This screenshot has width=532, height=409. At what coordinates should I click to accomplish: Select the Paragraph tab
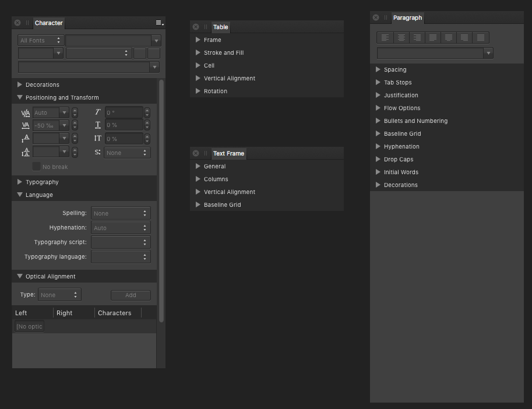click(407, 17)
